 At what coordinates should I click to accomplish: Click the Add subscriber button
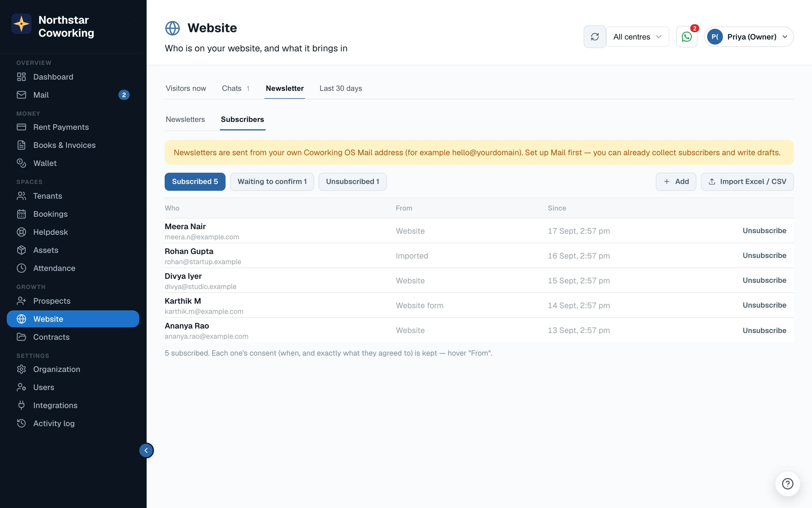676,182
